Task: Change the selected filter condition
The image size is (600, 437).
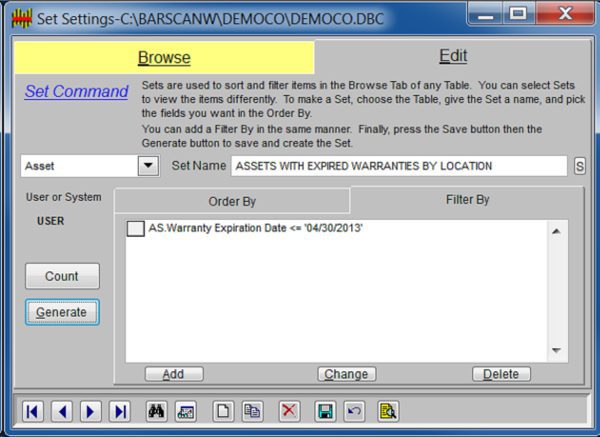Action: [346, 374]
